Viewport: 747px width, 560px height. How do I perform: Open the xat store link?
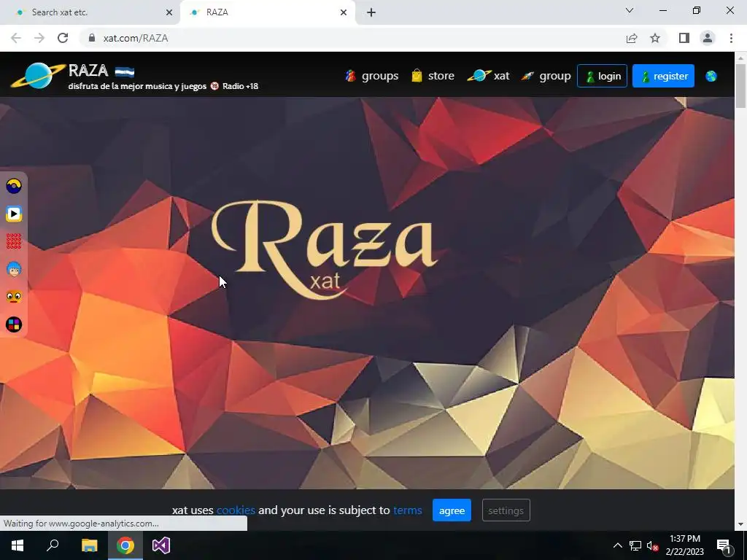coord(433,76)
